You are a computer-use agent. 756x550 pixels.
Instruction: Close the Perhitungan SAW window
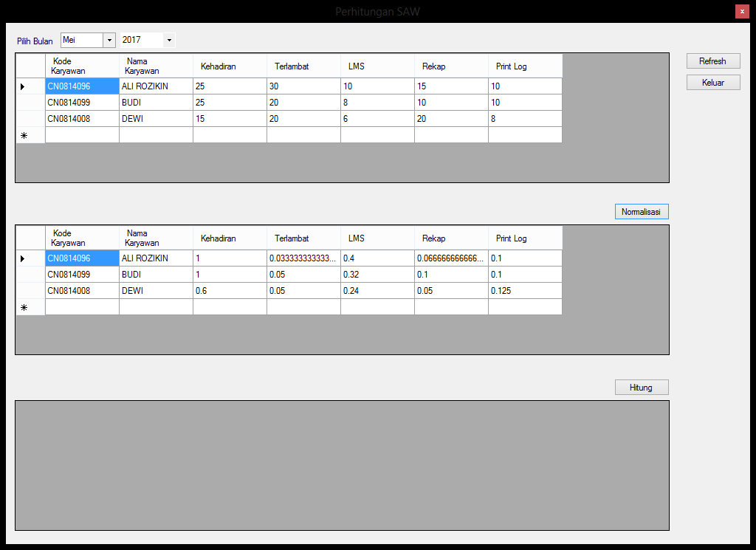click(742, 12)
